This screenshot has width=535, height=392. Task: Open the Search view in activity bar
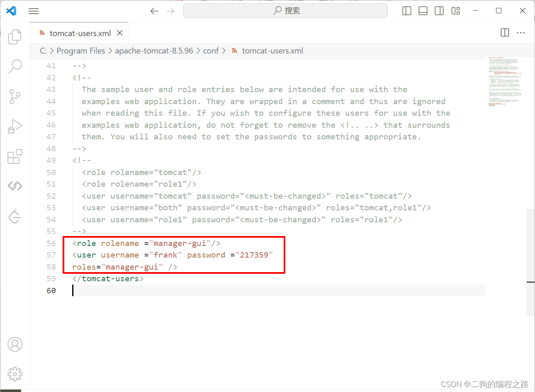15,66
